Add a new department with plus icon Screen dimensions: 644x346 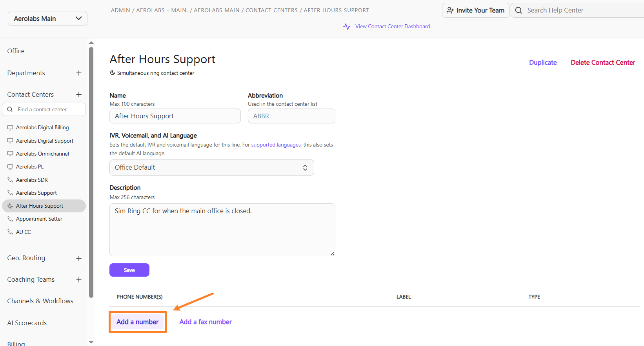coord(79,73)
